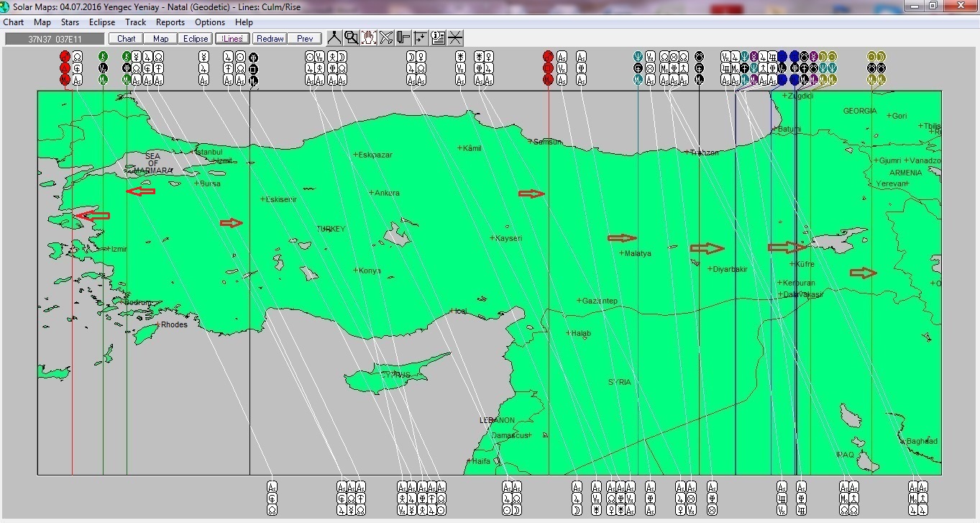980x523 pixels.
Task: Open the Reports menu
Action: [170, 22]
